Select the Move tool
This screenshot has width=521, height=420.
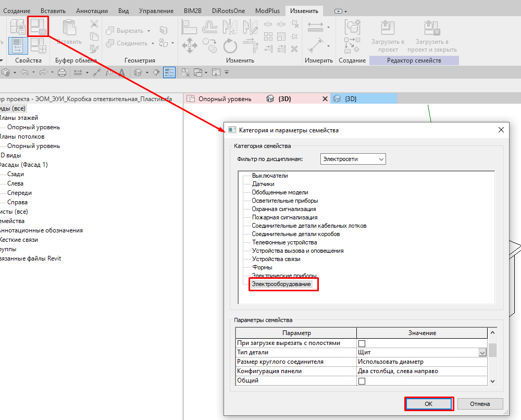click(x=190, y=45)
